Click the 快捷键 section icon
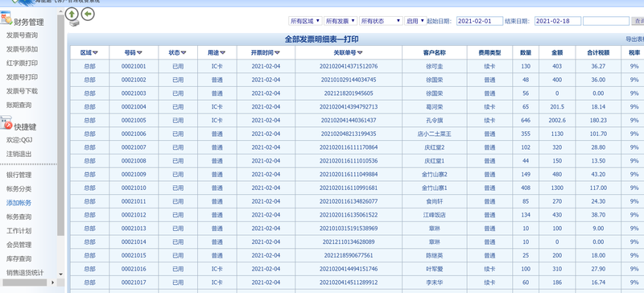This screenshot has height=293, width=644. pyautogui.click(x=6, y=122)
